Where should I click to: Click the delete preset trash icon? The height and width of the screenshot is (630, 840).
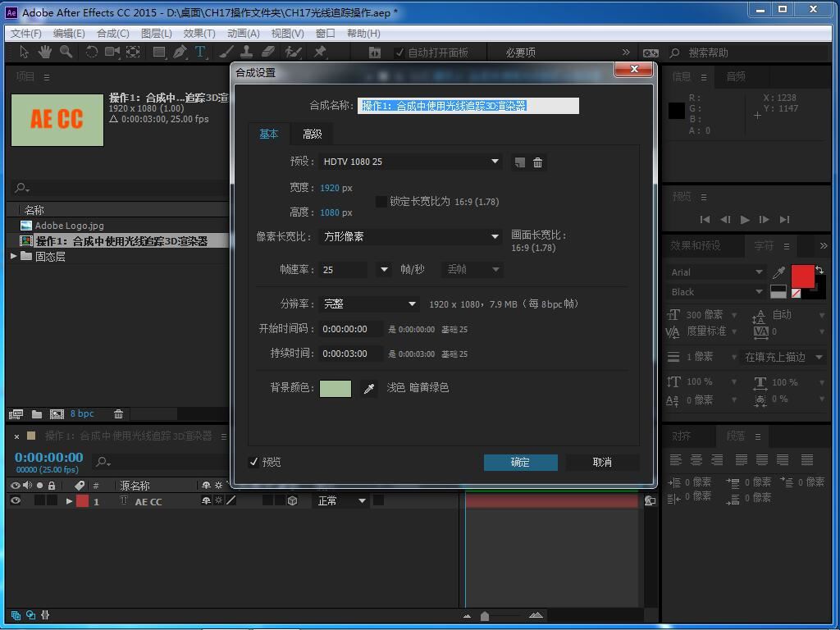tap(537, 162)
